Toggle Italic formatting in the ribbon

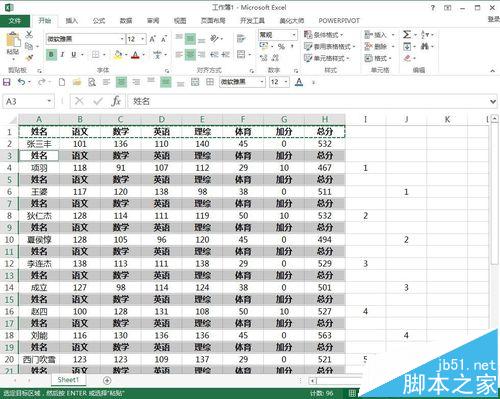tap(62, 55)
